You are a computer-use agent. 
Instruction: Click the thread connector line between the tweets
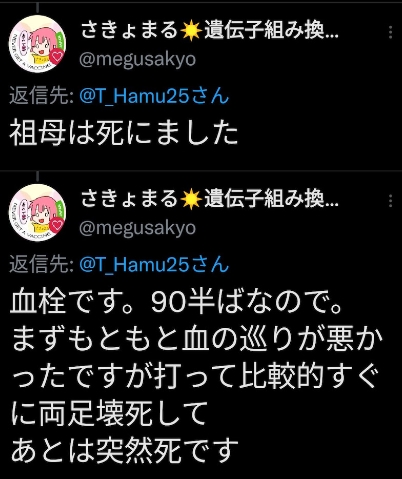coord(38,177)
